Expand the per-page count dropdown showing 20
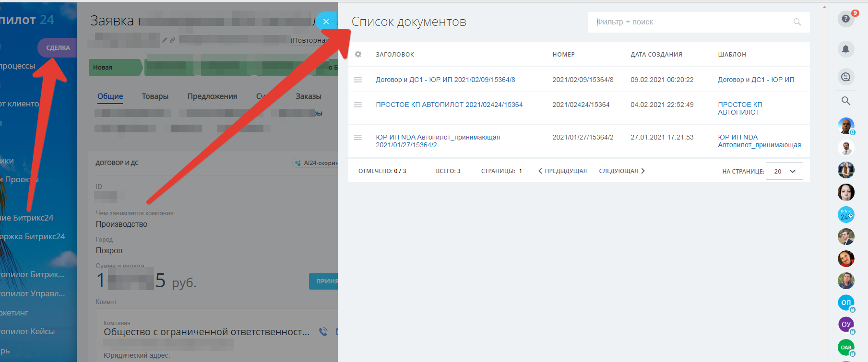Screen dimensions: 868x362 click(784, 171)
